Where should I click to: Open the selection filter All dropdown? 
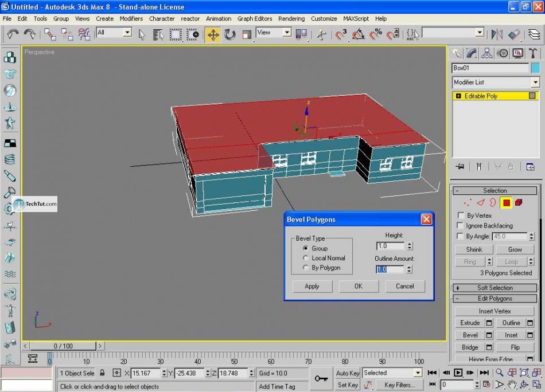(127, 32)
